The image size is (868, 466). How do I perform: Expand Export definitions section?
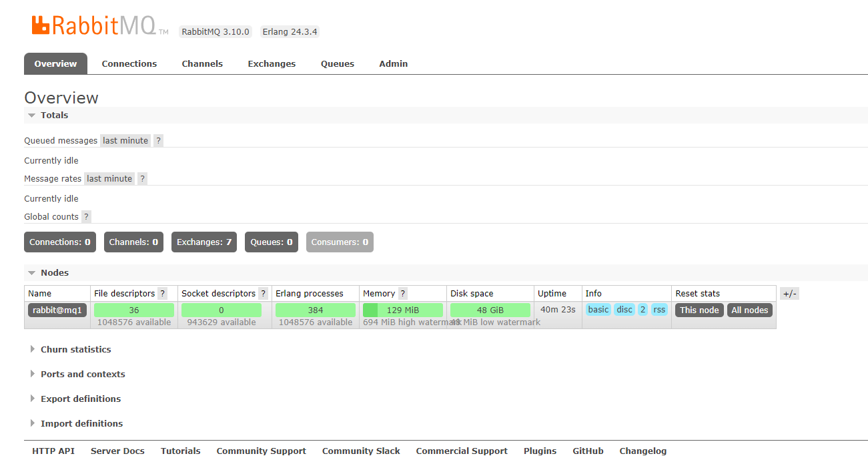75,399
